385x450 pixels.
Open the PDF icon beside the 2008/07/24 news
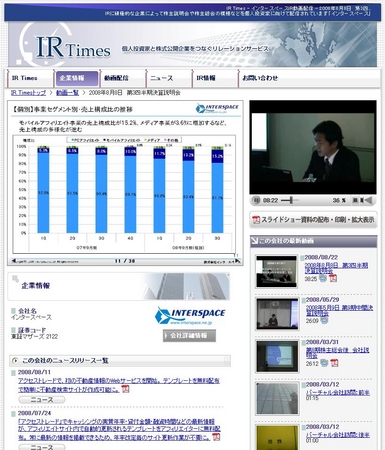216,437
